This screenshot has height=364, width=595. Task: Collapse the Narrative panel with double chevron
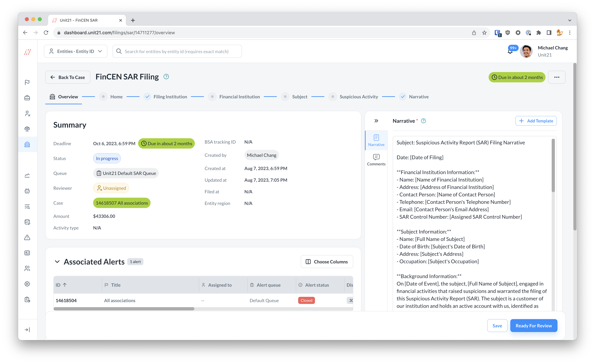click(376, 121)
